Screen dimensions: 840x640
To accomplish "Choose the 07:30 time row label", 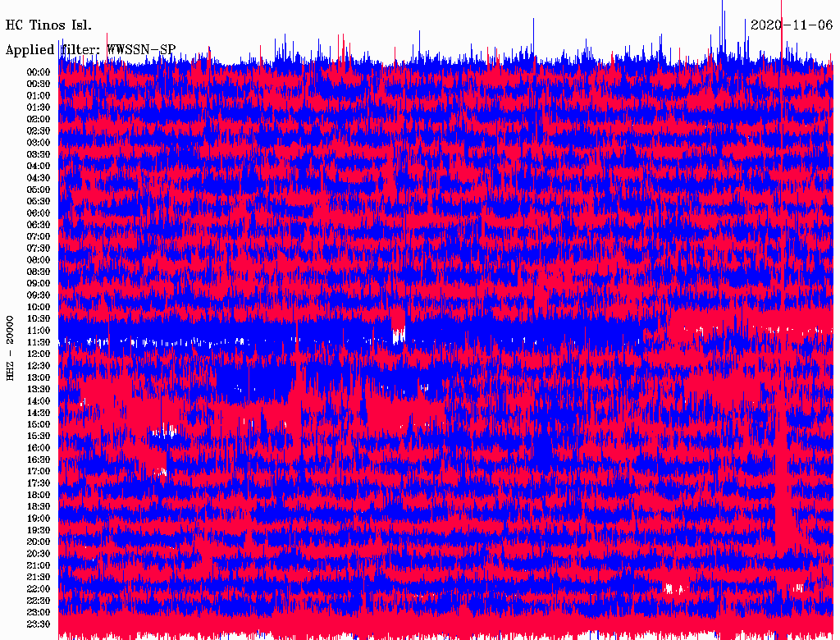I will [39, 249].
